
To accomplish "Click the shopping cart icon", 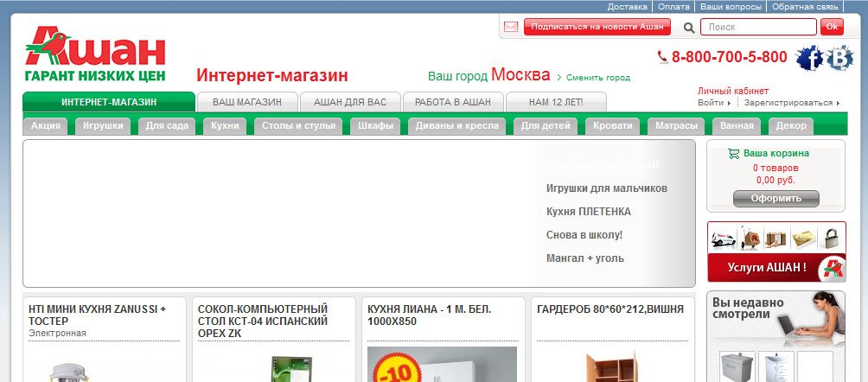I will (x=733, y=154).
